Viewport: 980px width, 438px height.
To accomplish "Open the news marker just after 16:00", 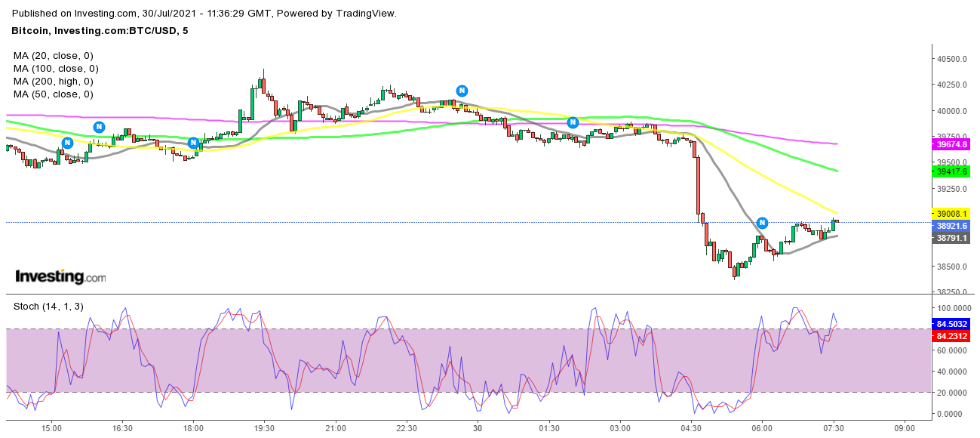I will click(99, 126).
